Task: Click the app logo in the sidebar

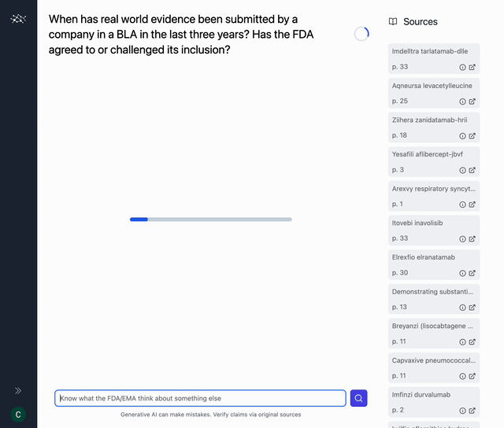Action: [x=18, y=18]
